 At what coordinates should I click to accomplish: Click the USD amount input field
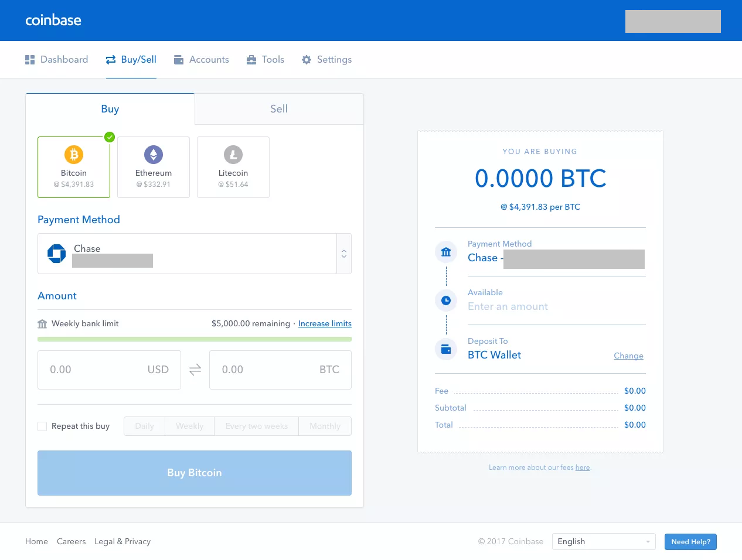(x=109, y=370)
